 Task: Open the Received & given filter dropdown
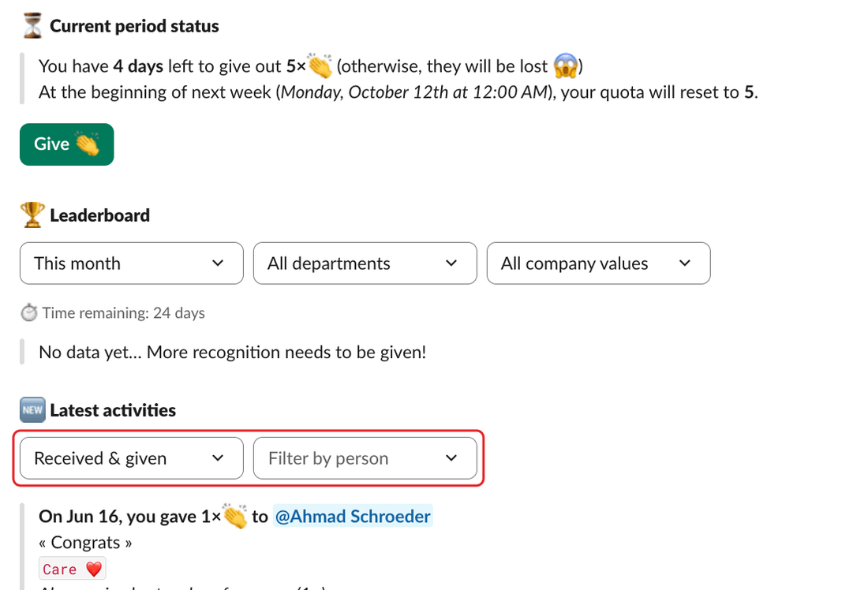(x=132, y=458)
